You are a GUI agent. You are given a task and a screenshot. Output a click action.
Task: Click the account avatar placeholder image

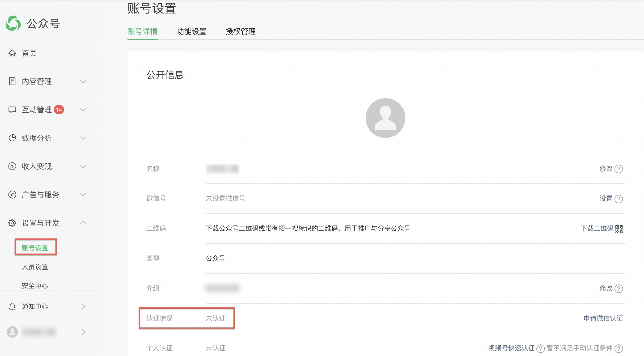(x=385, y=118)
